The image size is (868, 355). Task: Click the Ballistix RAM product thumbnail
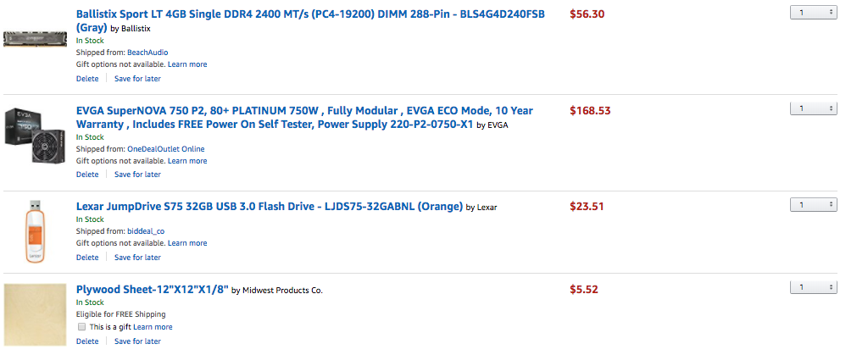[x=35, y=40]
